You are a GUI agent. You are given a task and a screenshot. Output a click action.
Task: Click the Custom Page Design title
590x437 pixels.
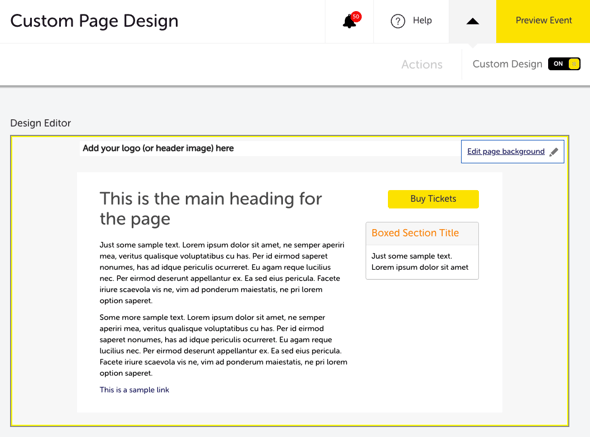click(x=94, y=21)
